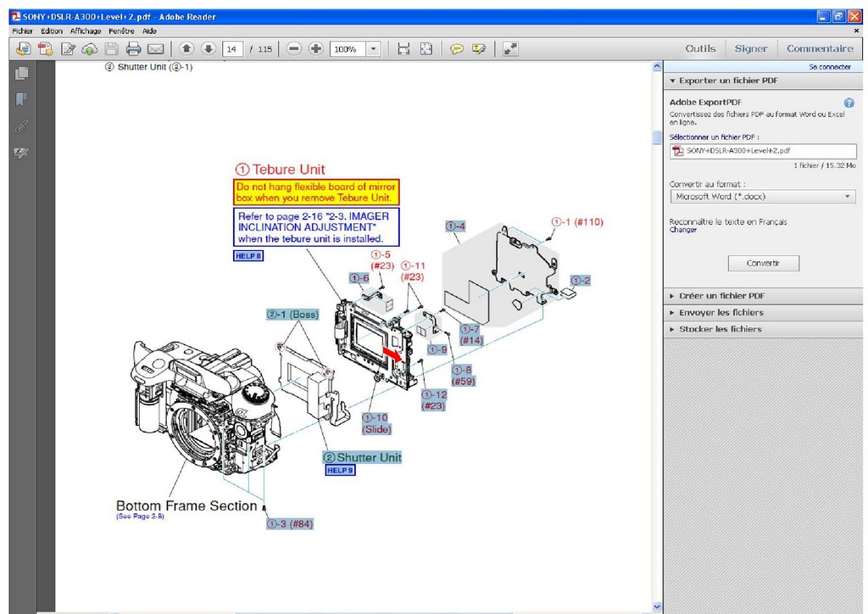
Task: Click the vertical scrollbar thumb
Action: point(657,137)
